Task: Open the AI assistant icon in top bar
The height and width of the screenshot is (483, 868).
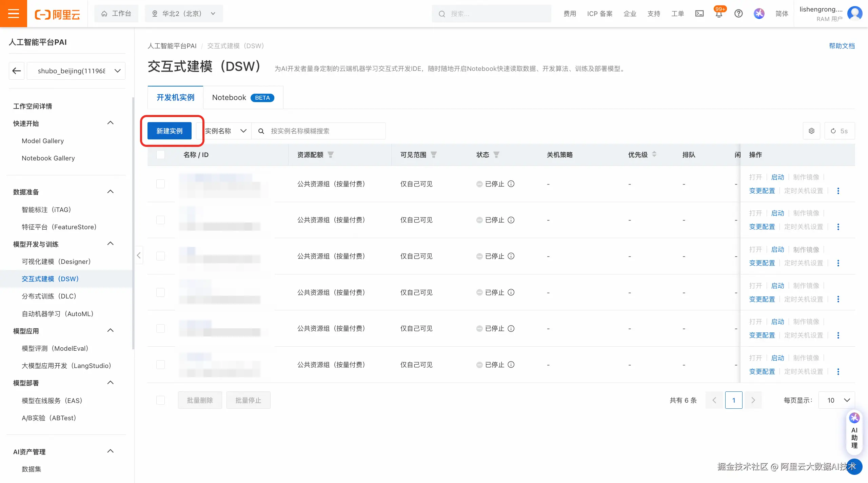Action: click(759, 14)
